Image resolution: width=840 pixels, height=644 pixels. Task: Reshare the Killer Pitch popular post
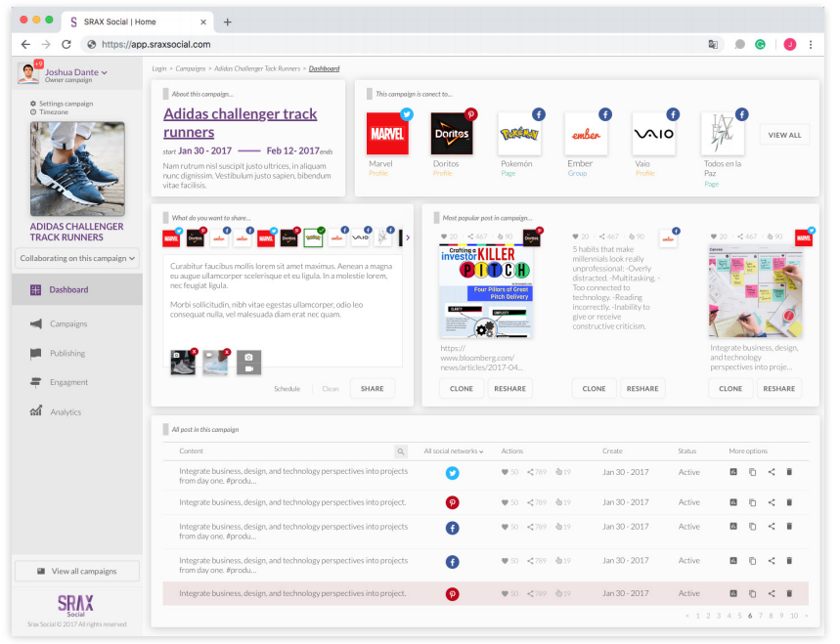(x=510, y=389)
